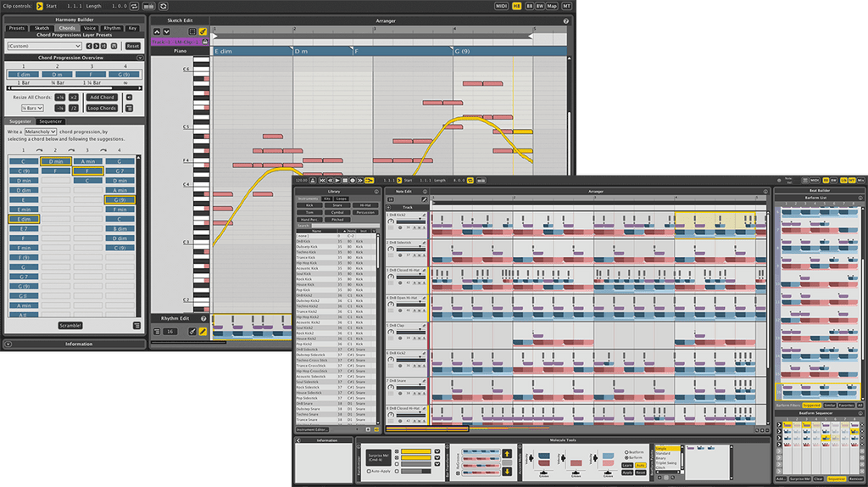
Task: Click down arrow in Sketch Edit panel
Action: click(x=166, y=31)
